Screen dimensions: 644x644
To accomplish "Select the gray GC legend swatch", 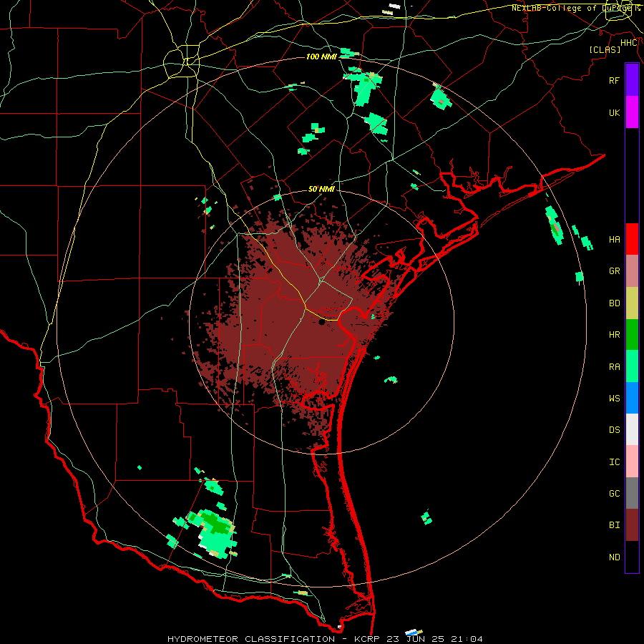I will (632, 493).
